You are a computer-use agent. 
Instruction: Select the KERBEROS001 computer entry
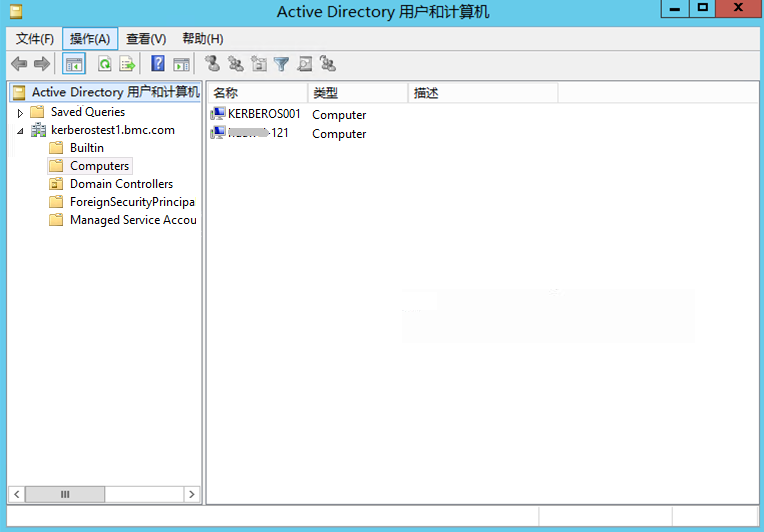point(264,114)
